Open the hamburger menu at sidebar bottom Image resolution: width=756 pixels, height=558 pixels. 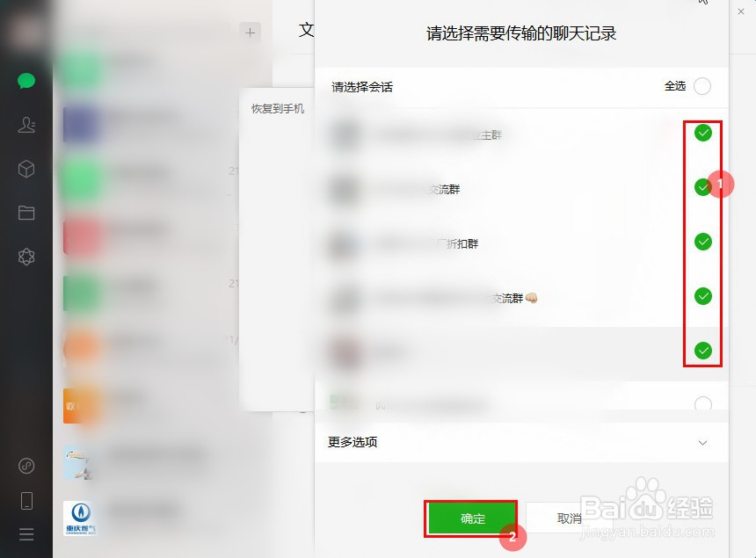[x=26, y=534]
